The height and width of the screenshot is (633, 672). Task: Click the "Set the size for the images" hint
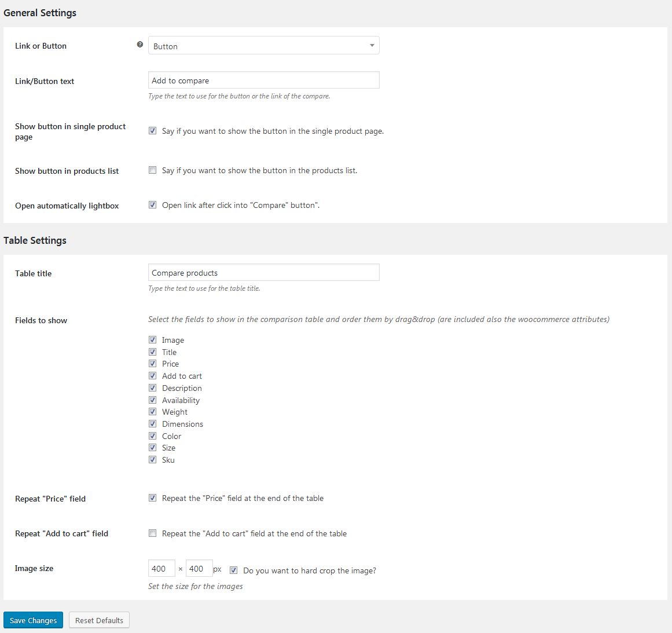point(196,586)
